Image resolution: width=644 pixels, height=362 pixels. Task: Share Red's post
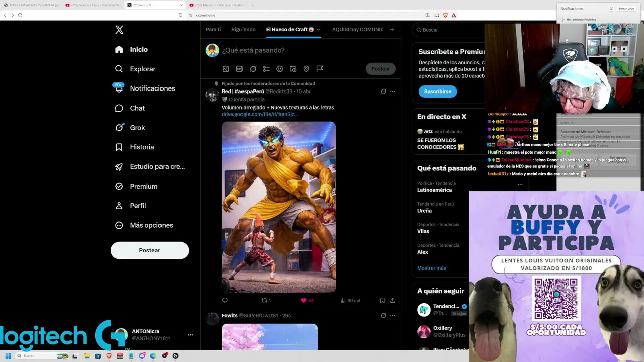pyautogui.click(x=393, y=300)
